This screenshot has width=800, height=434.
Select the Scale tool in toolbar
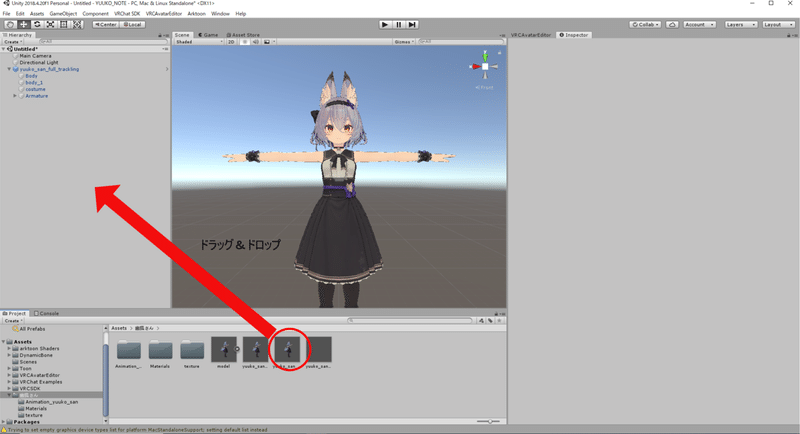coord(50,24)
